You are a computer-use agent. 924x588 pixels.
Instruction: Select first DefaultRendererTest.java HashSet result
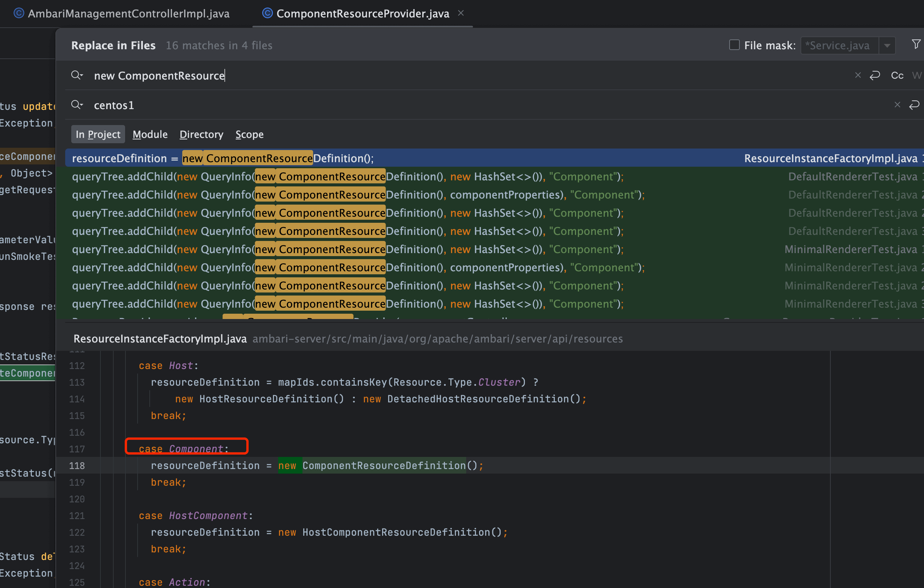(494, 177)
